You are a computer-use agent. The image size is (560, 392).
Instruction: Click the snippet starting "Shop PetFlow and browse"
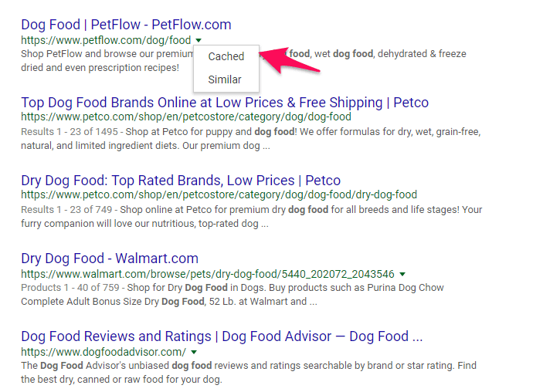(x=243, y=61)
